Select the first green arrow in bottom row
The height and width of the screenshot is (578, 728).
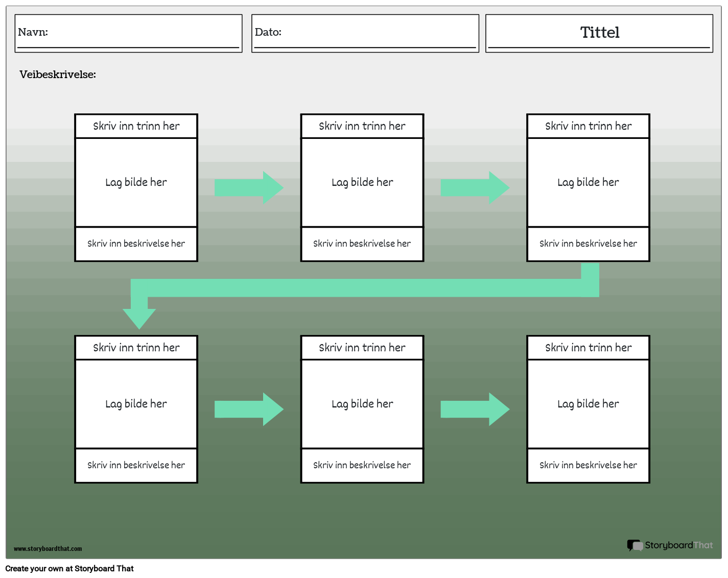[x=249, y=409]
